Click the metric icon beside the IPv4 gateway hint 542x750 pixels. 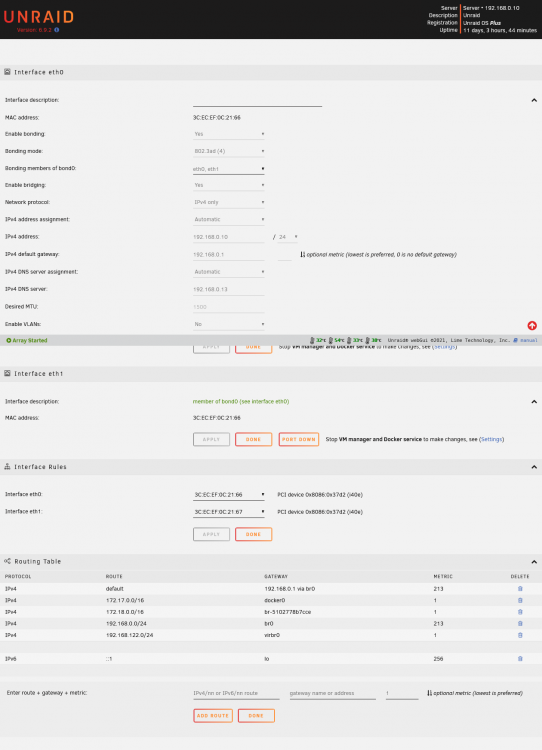pos(302,254)
